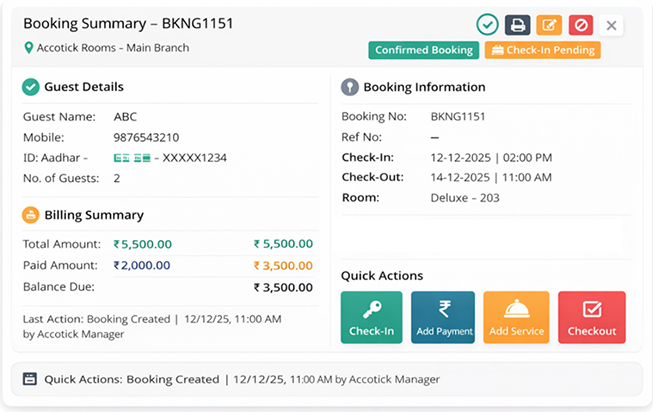Click the location pin icon
The image size is (653, 412).
pos(28,48)
